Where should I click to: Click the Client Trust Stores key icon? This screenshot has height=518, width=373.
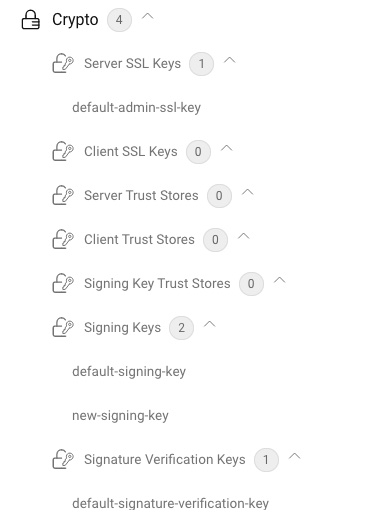click(63, 239)
